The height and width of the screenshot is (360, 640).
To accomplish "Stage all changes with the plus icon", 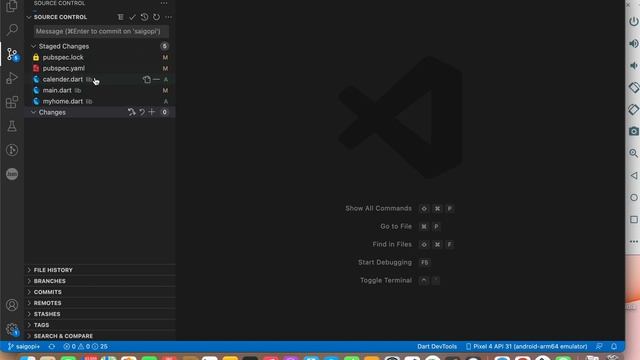I will (x=152, y=112).
